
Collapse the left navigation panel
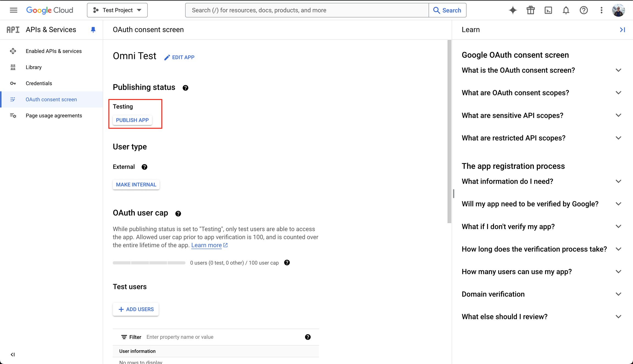[13, 354]
